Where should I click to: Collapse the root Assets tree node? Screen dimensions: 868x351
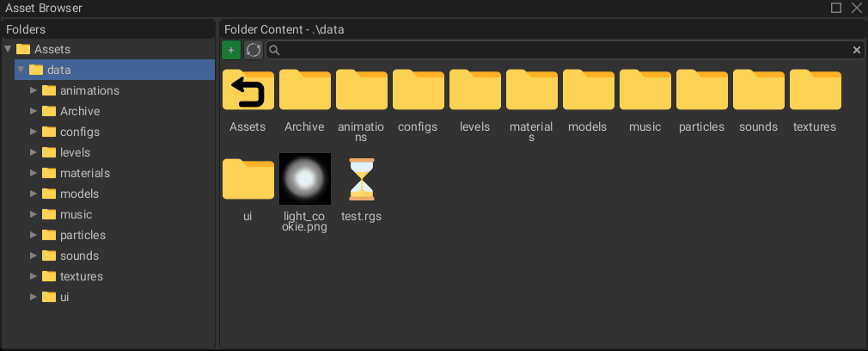click(x=8, y=49)
